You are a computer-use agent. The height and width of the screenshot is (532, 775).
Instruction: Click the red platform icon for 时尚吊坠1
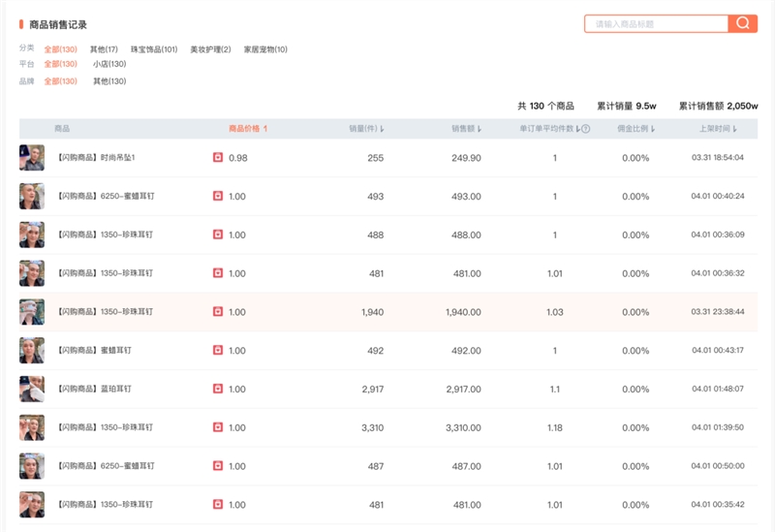tap(218, 158)
